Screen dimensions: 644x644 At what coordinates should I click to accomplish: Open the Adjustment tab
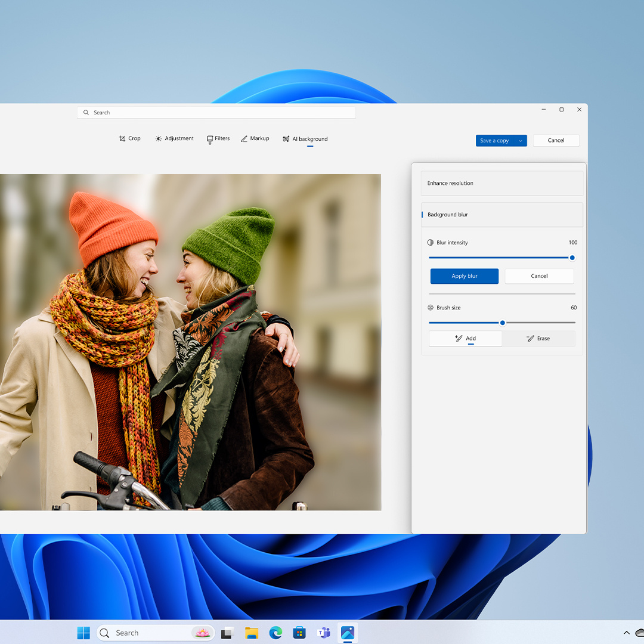175,138
